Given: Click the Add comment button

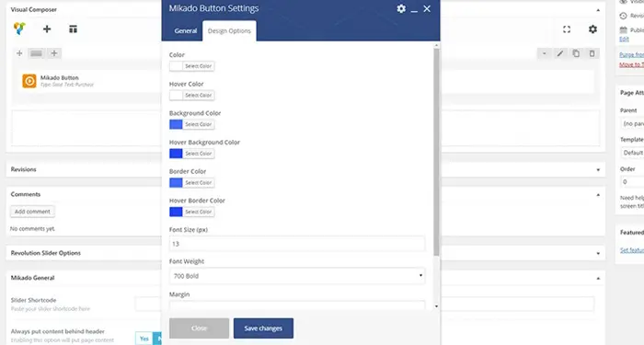Looking at the screenshot, I should pos(32,212).
